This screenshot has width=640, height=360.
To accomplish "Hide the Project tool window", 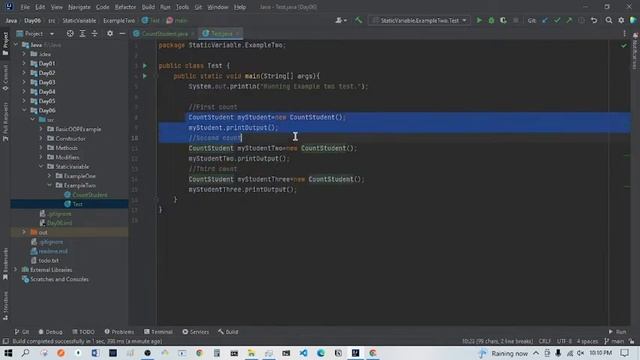I will click(122, 33).
